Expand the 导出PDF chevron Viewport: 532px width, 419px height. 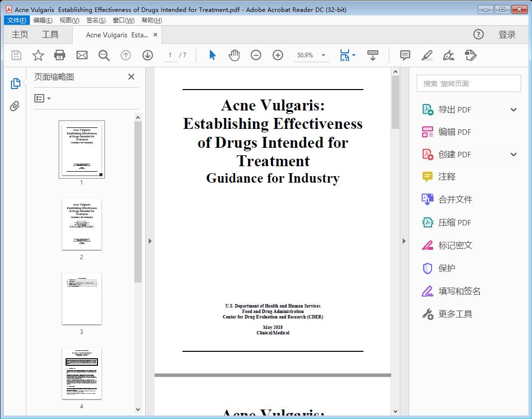(513, 109)
